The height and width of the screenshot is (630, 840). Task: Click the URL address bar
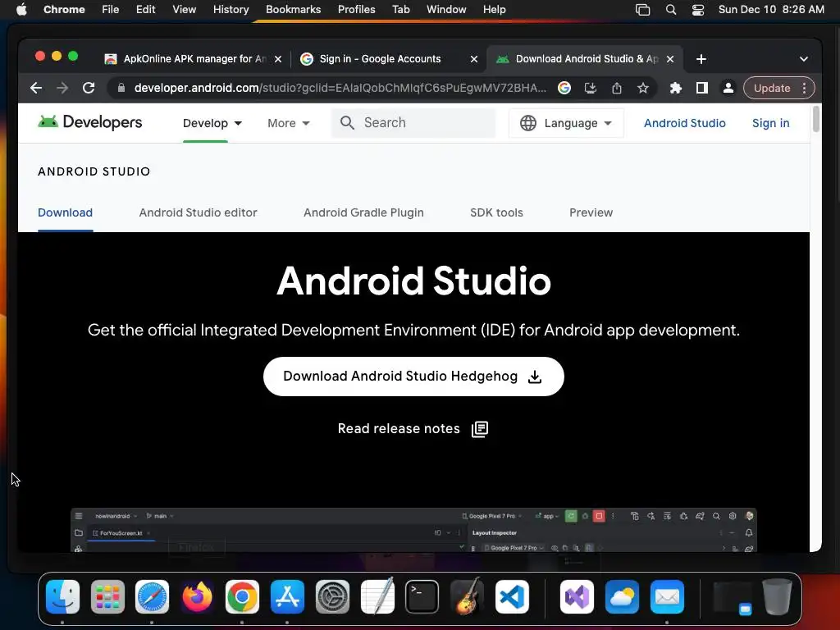340,88
